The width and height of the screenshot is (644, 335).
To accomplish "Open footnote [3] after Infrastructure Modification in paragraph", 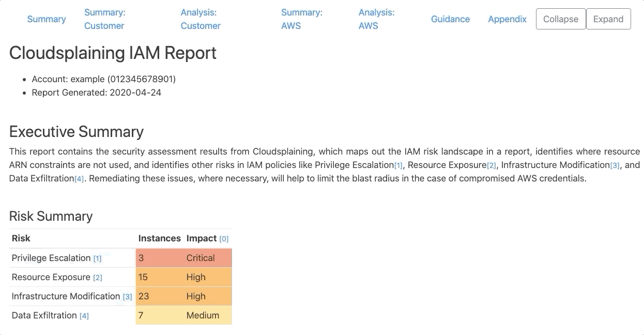I will coord(615,165).
